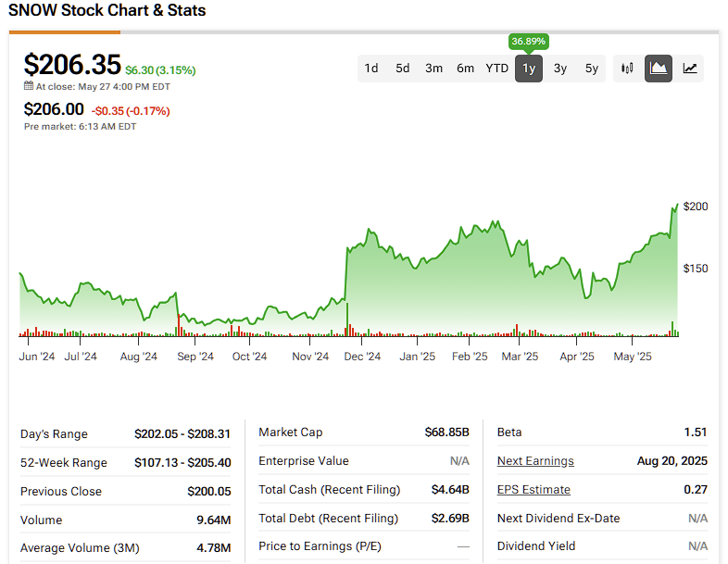Choose the 3m chart range
Screen dimensions: 728x564
tap(433, 69)
